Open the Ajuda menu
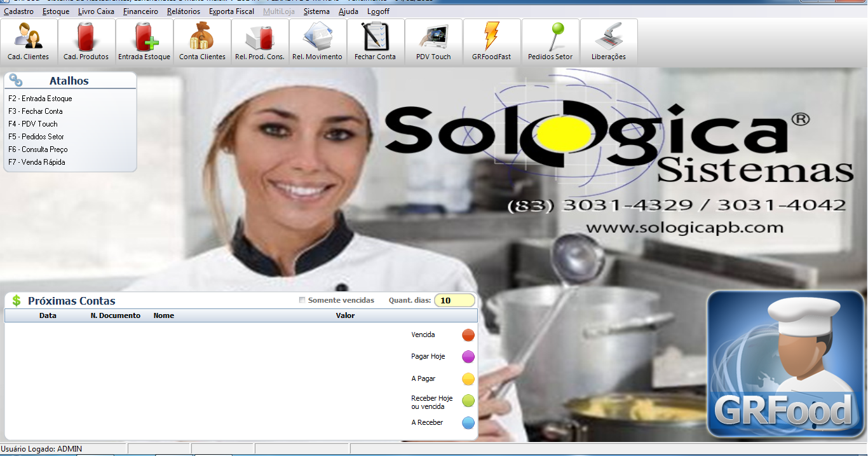 coord(348,11)
